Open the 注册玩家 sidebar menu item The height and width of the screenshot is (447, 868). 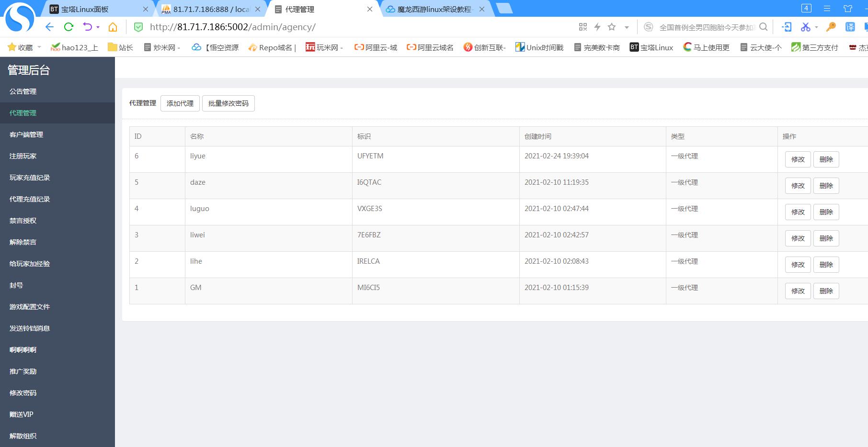[23, 156]
